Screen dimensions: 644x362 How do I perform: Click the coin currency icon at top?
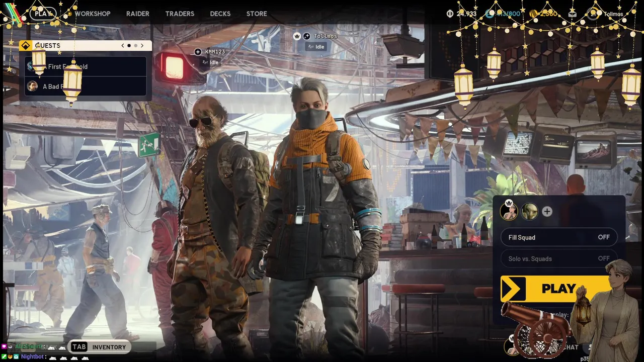[x=450, y=14]
